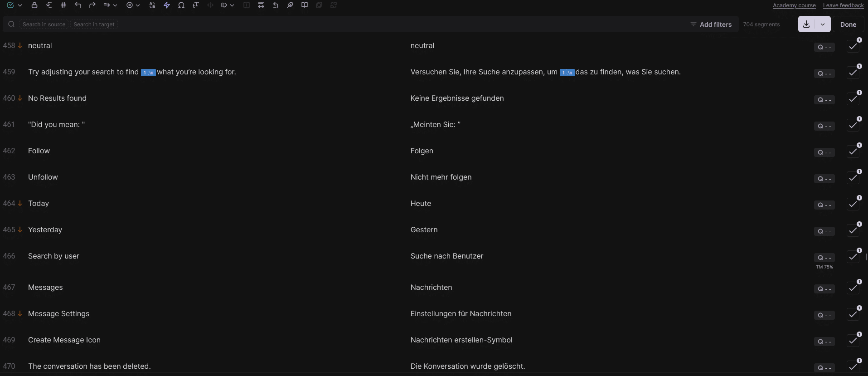
Task: Click the lightning bolt pre-translate icon
Action: (x=167, y=5)
